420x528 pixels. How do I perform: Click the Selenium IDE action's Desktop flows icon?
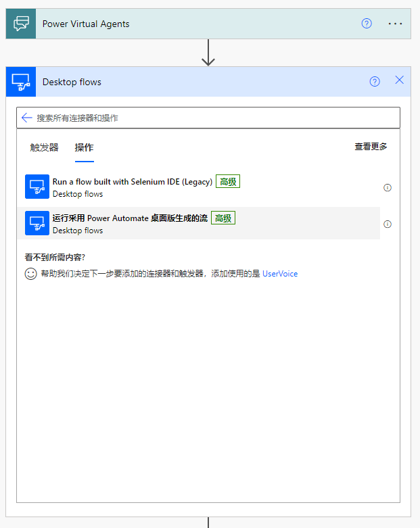tap(37, 187)
